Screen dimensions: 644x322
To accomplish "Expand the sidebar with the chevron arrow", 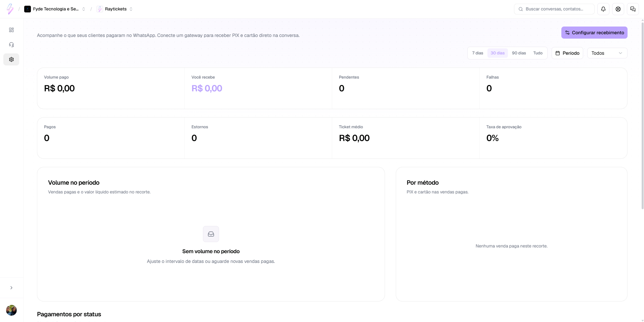I will point(11,288).
